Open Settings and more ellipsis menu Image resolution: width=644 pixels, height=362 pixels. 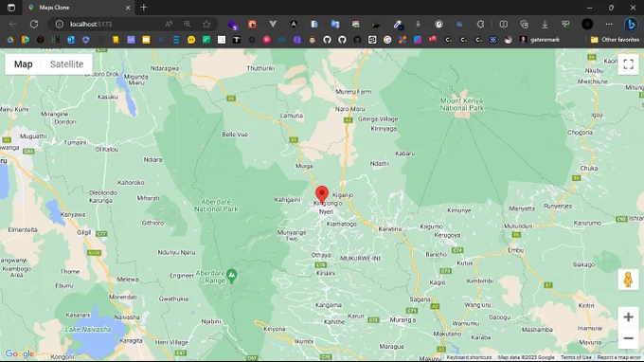[609, 25]
